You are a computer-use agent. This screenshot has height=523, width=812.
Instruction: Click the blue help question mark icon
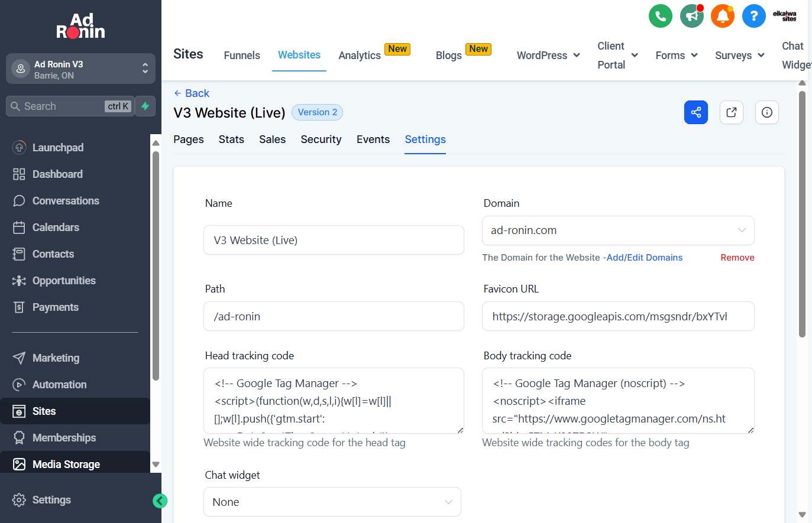click(x=753, y=16)
